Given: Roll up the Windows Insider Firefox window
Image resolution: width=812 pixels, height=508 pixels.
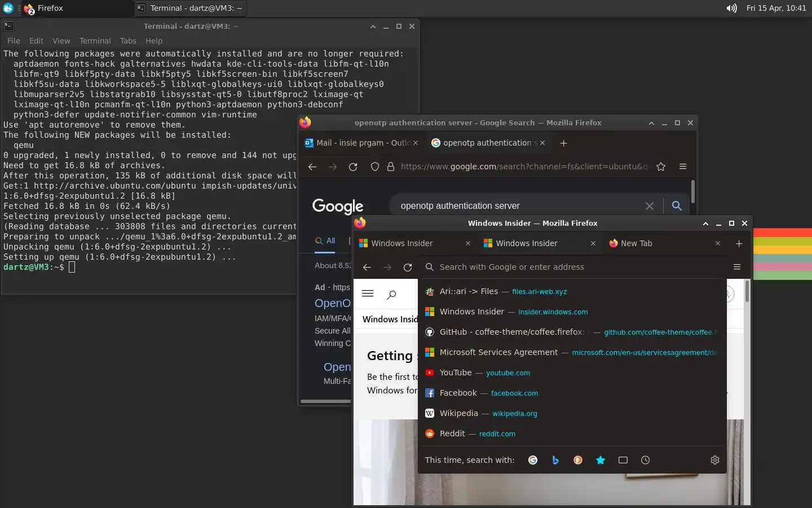Looking at the screenshot, I should [x=705, y=224].
